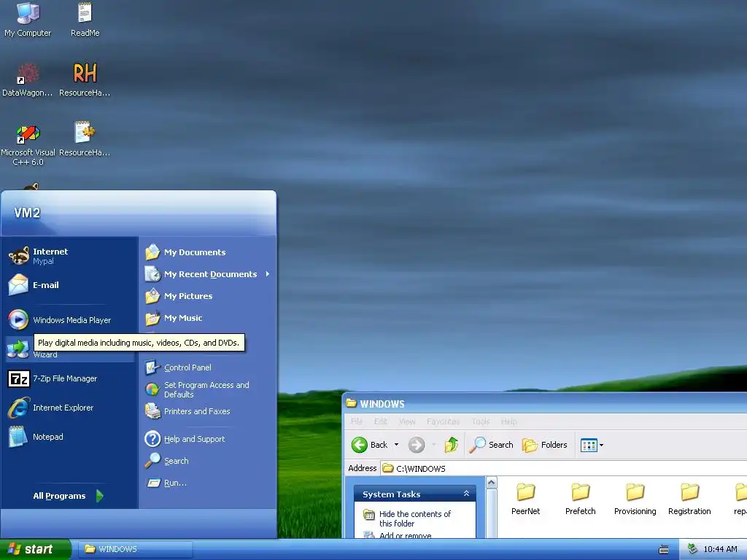747x560 pixels.
Task: Open My Documents folder
Action: pyautogui.click(x=206, y=252)
